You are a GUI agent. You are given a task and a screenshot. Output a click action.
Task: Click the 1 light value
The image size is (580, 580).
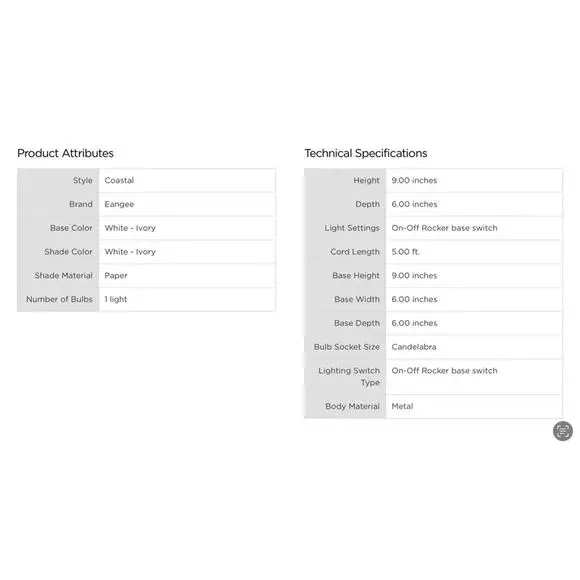click(x=115, y=299)
